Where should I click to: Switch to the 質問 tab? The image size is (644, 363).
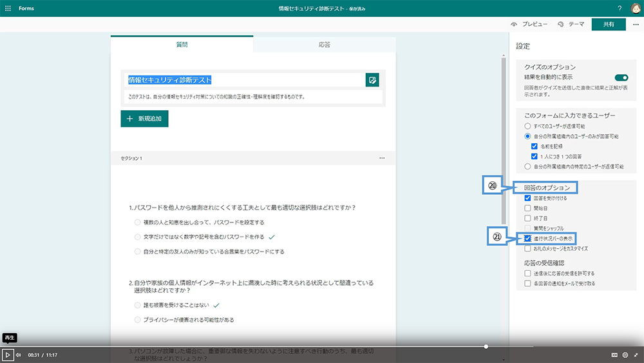point(182,44)
